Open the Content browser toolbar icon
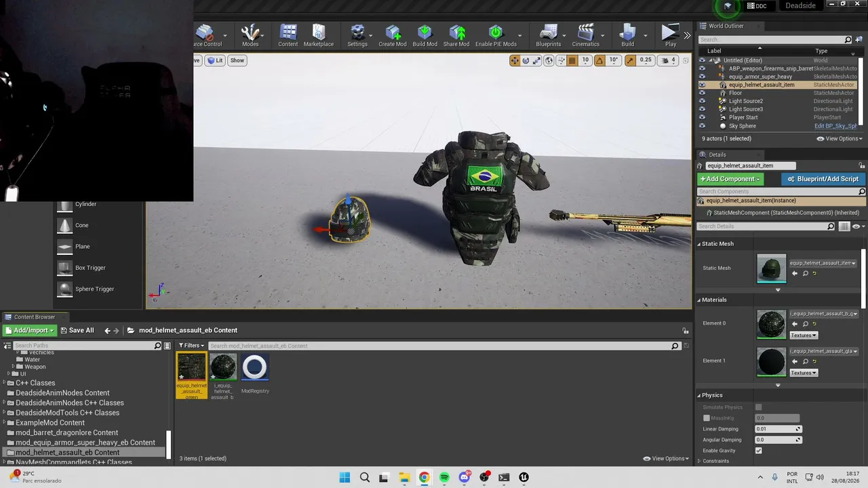The width and height of the screenshot is (868, 488). (288, 35)
